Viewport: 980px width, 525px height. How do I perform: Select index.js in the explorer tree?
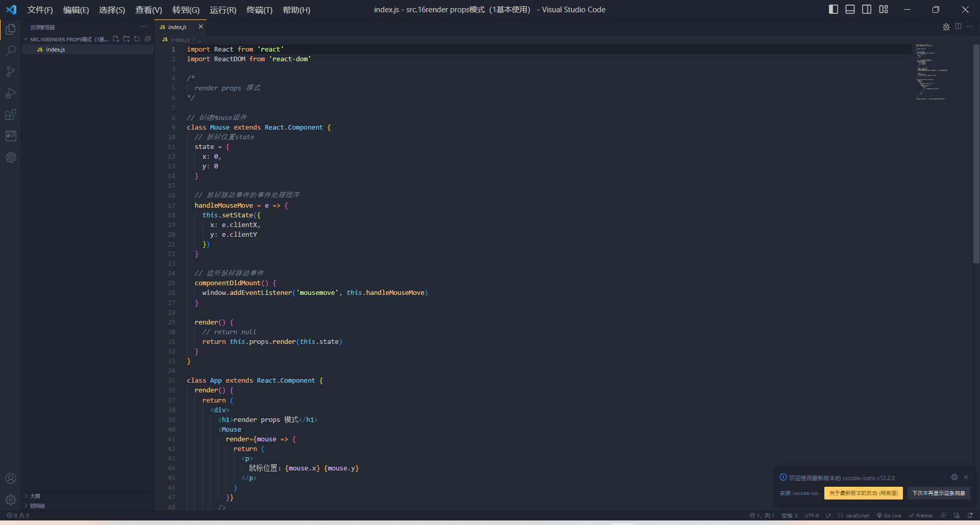coord(87,49)
